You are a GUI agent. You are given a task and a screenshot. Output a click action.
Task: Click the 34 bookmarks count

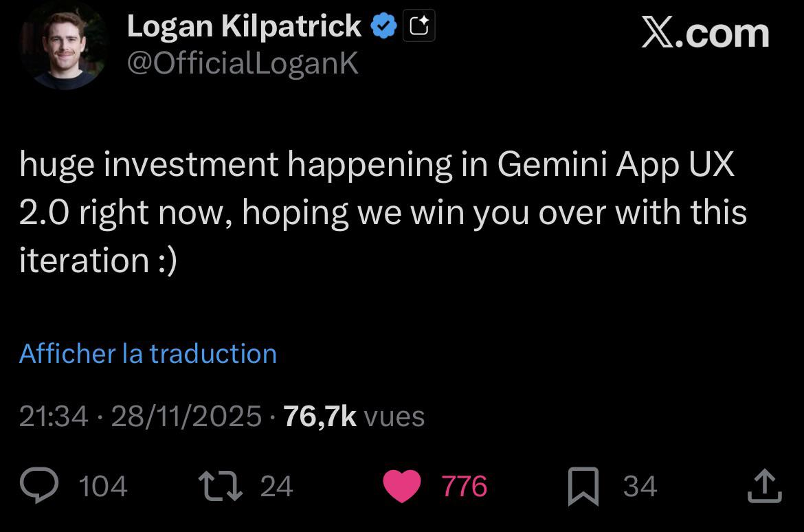tap(640, 487)
